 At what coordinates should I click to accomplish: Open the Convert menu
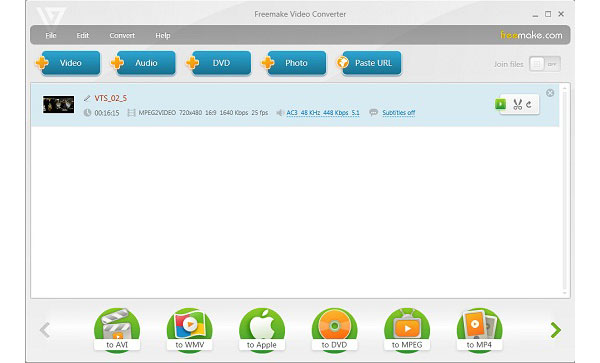[122, 36]
